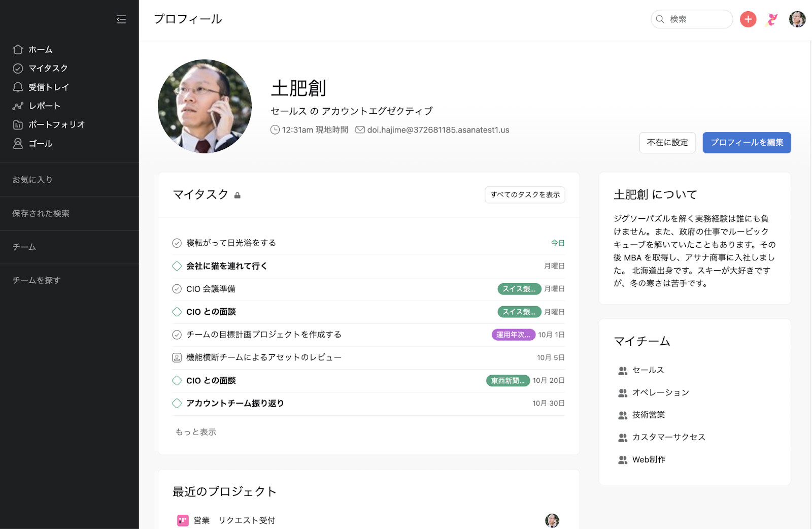Collapse the sidebar with the hamburger icon
Screen dimensions: 812x529
121,19
